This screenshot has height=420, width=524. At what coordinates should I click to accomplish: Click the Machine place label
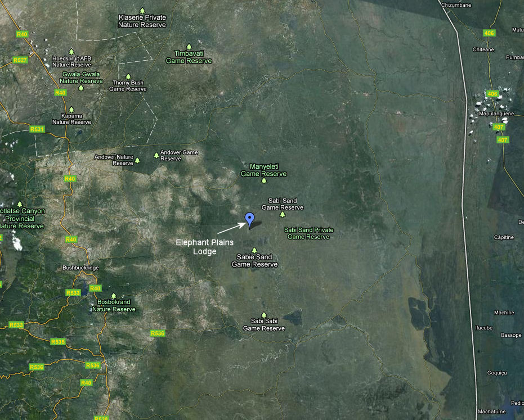coord(504,313)
